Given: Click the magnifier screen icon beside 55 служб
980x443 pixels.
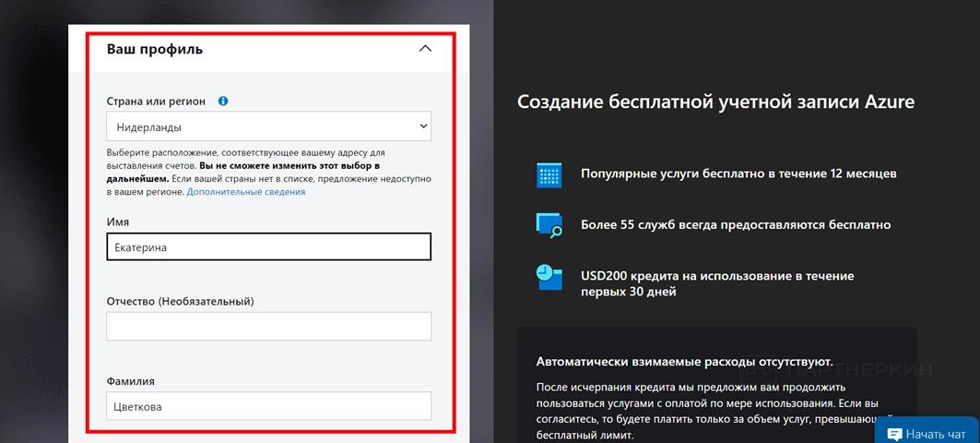Looking at the screenshot, I should coord(549,225).
